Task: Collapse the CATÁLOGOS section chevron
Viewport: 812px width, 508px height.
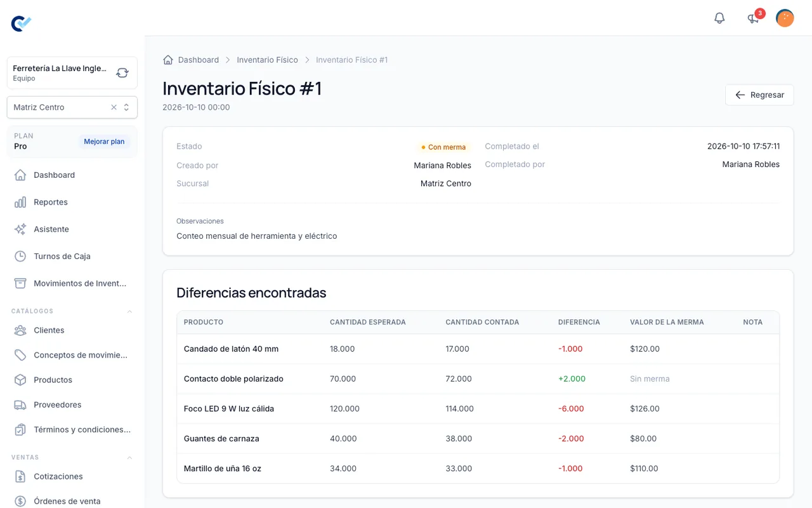Action: [130, 311]
